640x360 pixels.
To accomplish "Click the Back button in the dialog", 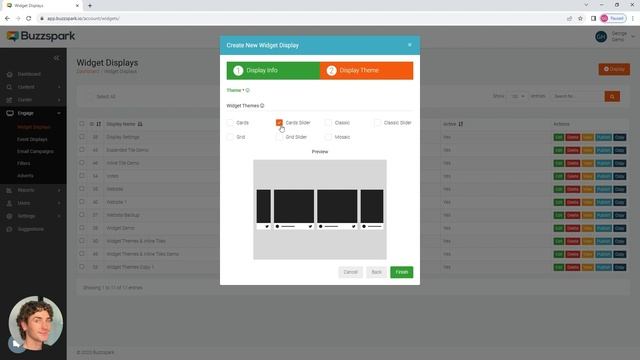I will coord(376,272).
